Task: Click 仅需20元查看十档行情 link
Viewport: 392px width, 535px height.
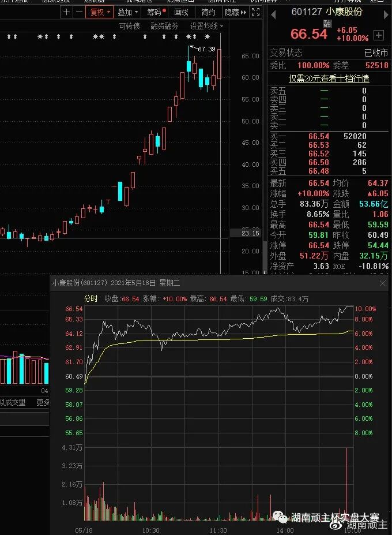Action: tap(329, 78)
